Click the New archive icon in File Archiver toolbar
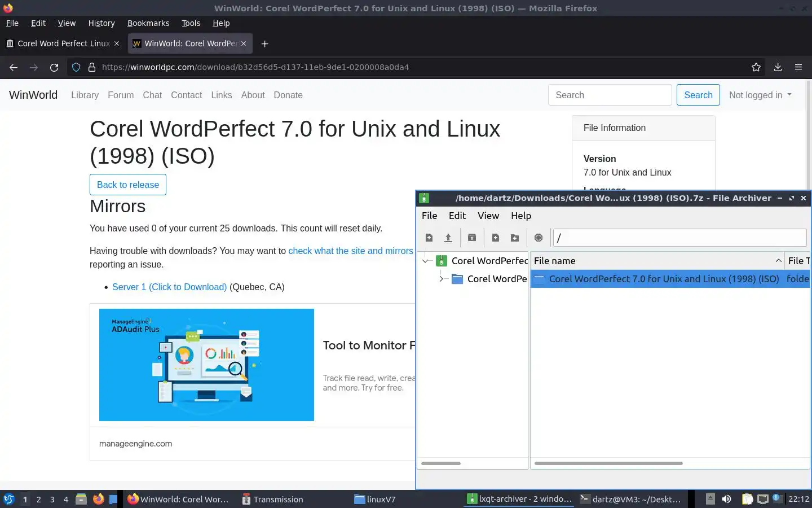Image resolution: width=812 pixels, height=508 pixels. [x=429, y=238]
